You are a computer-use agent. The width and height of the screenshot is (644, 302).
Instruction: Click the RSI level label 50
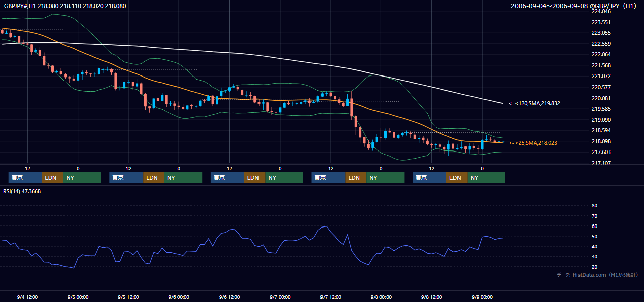[594, 237]
